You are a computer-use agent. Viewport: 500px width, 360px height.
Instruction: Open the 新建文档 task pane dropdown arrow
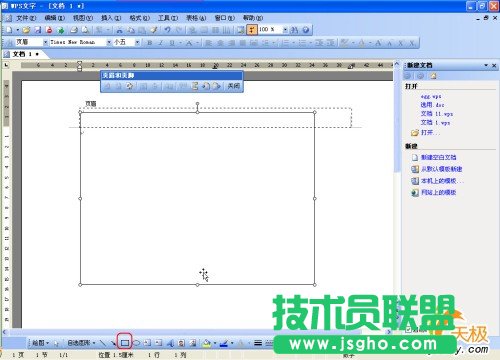click(x=486, y=65)
